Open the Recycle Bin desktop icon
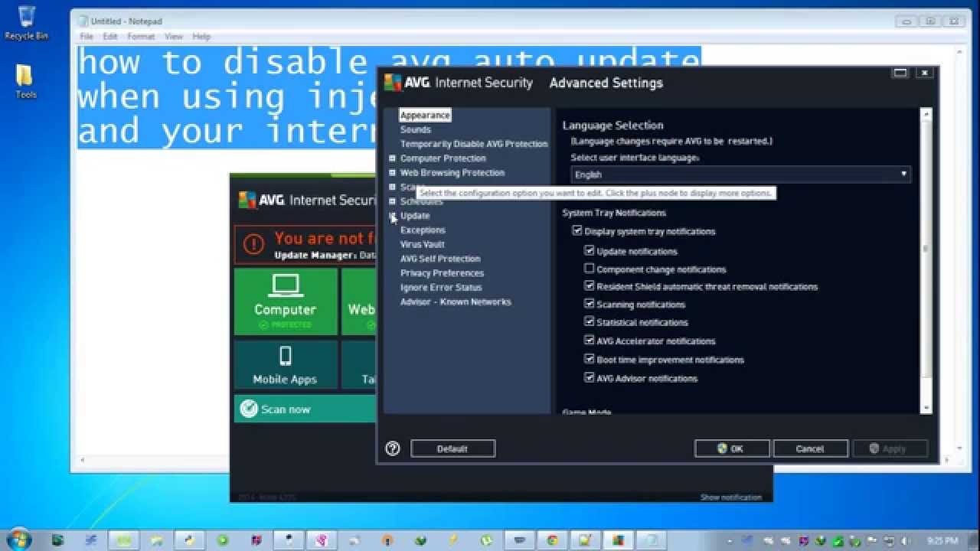This screenshot has height=551, width=980. 25,23
